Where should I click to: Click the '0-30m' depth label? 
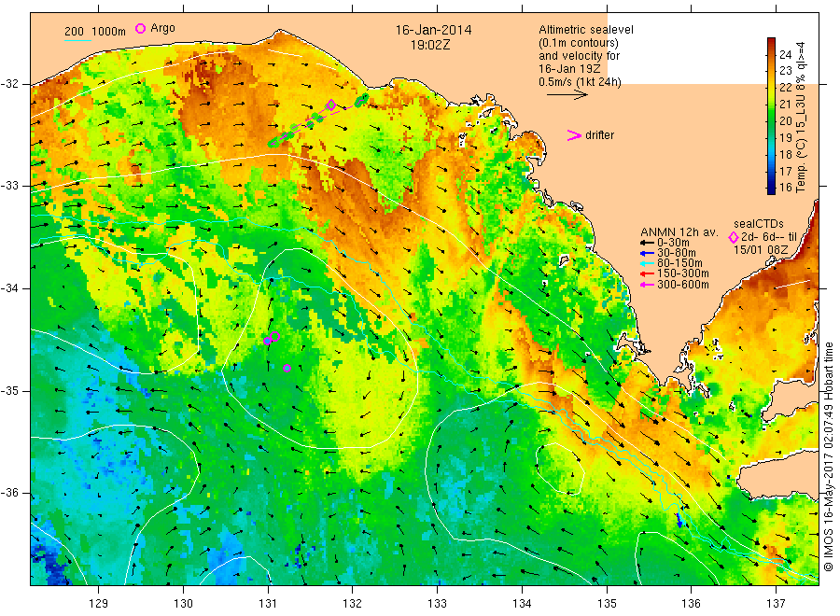click(x=673, y=243)
